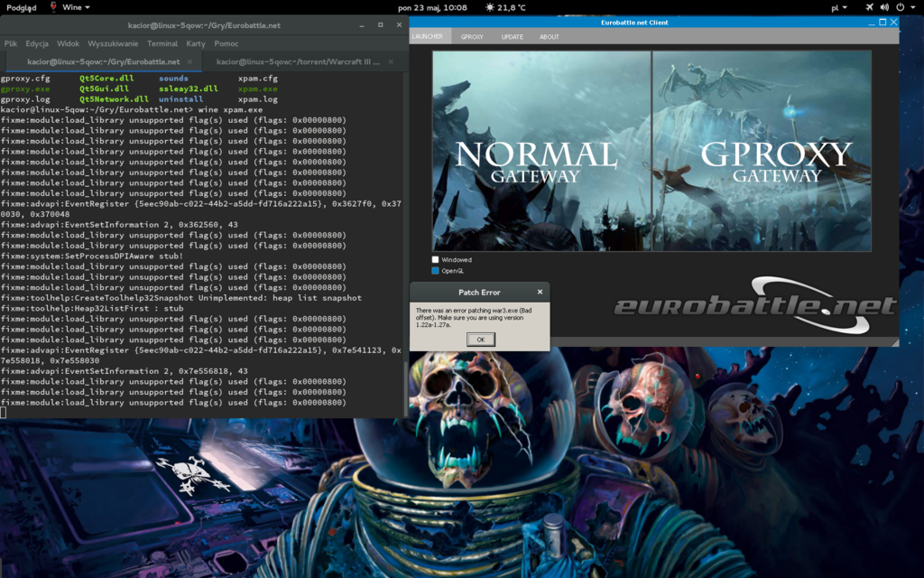This screenshot has width=924, height=578.
Task: Click the client window resize grip
Action: coord(895,342)
